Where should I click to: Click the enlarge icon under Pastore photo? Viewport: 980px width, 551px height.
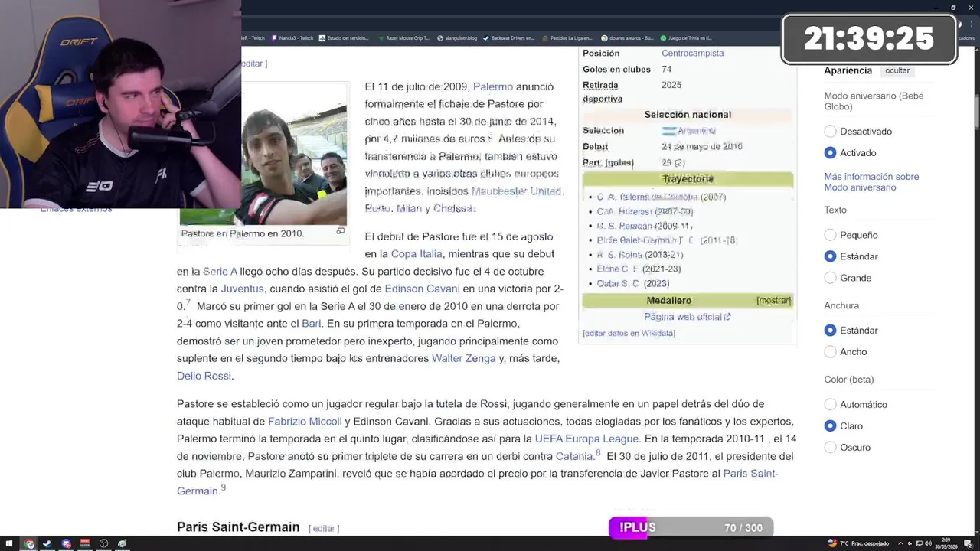(341, 230)
